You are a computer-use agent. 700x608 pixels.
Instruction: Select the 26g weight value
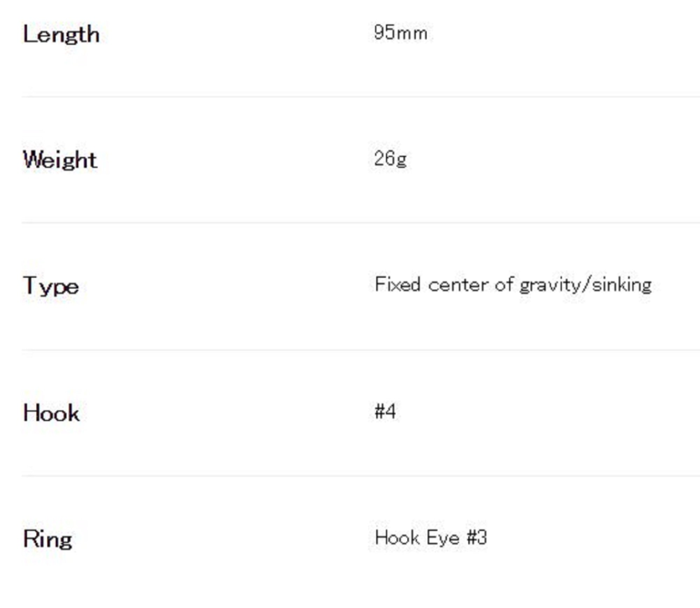pos(390,159)
